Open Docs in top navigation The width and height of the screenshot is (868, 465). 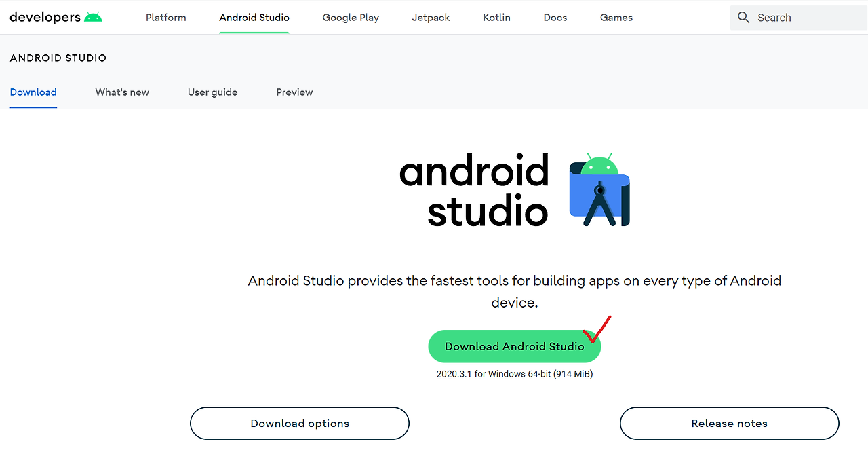coord(555,18)
